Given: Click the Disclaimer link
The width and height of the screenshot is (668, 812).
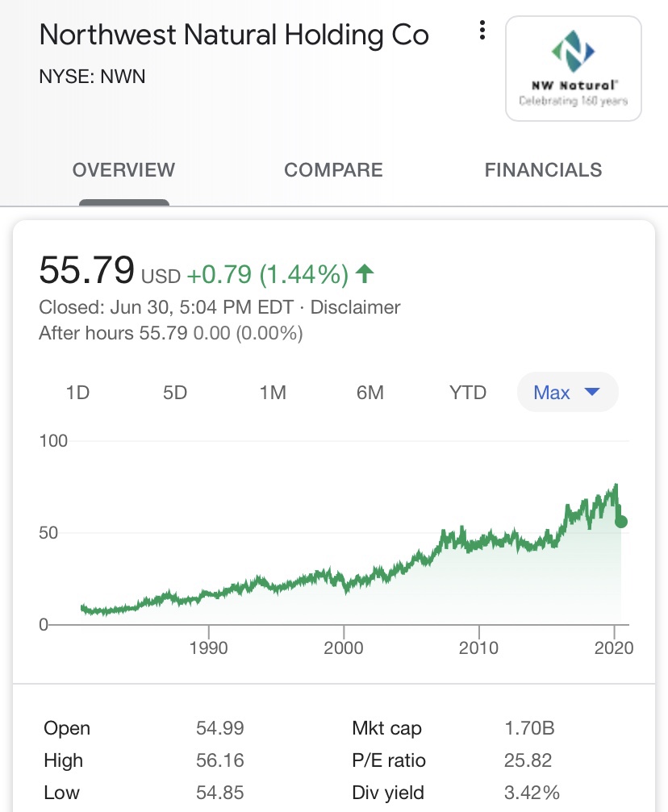Looking at the screenshot, I should point(355,307).
